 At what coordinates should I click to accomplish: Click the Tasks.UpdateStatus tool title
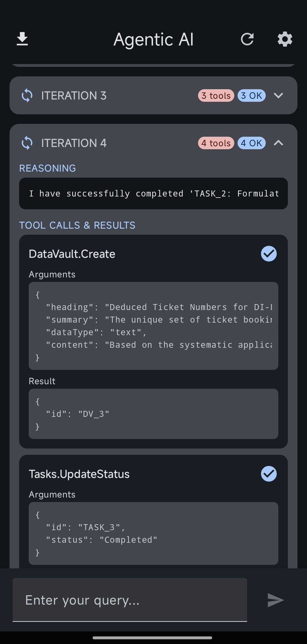pyautogui.click(x=79, y=474)
